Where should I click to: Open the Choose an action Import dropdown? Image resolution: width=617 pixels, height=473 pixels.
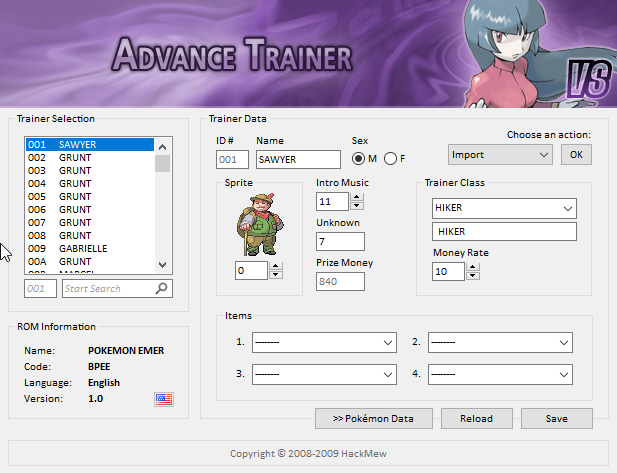(x=500, y=155)
